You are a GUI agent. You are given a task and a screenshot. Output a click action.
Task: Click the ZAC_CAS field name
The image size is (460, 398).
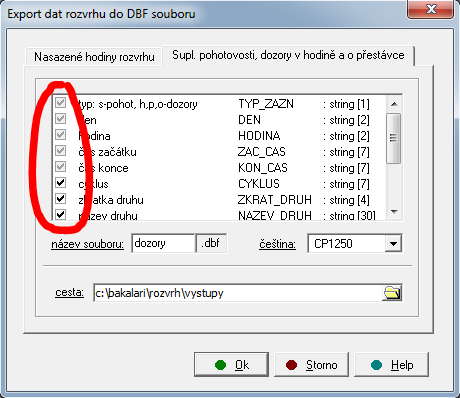[262, 152]
